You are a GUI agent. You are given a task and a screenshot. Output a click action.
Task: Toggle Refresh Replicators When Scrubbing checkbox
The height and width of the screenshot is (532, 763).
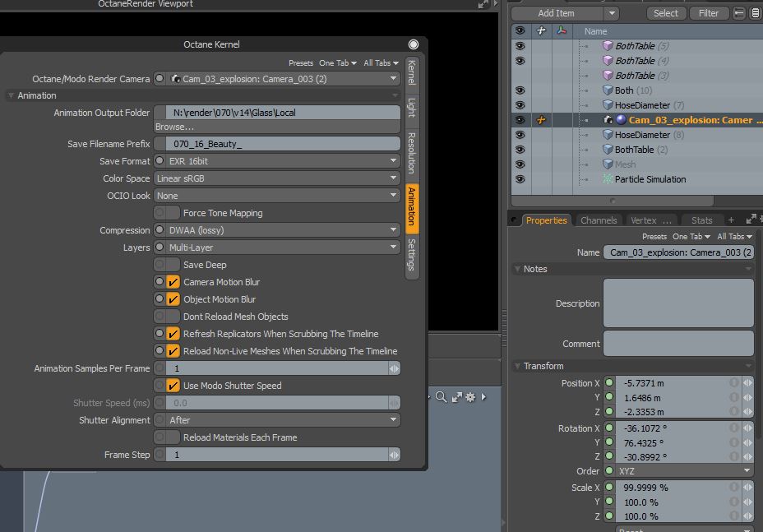(x=173, y=334)
